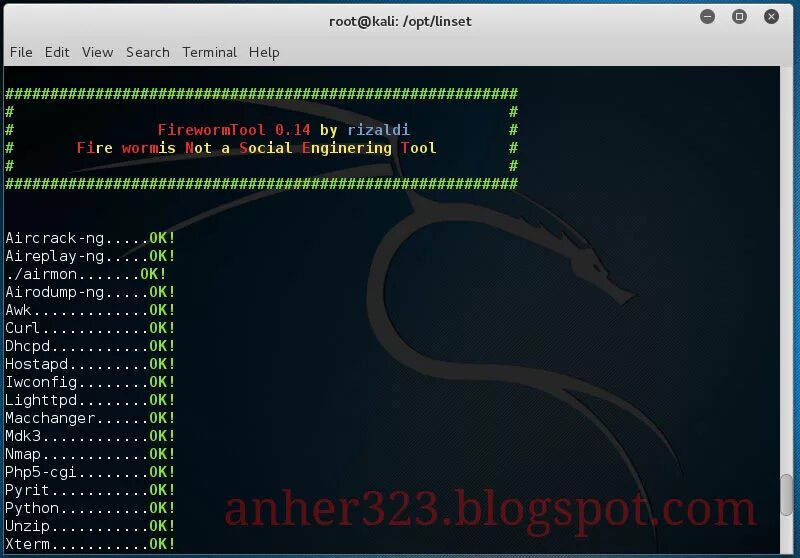Click the line Fire wormis Not a Social Enginering Tool
Viewport: 800px width, 558px height.
click(x=256, y=148)
